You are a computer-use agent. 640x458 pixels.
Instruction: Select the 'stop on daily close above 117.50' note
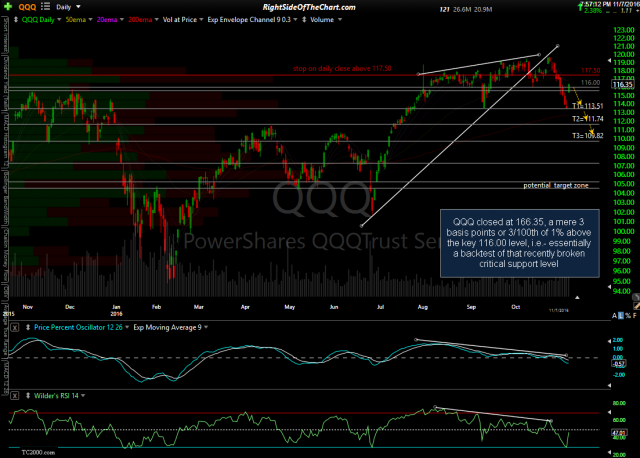(342, 69)
